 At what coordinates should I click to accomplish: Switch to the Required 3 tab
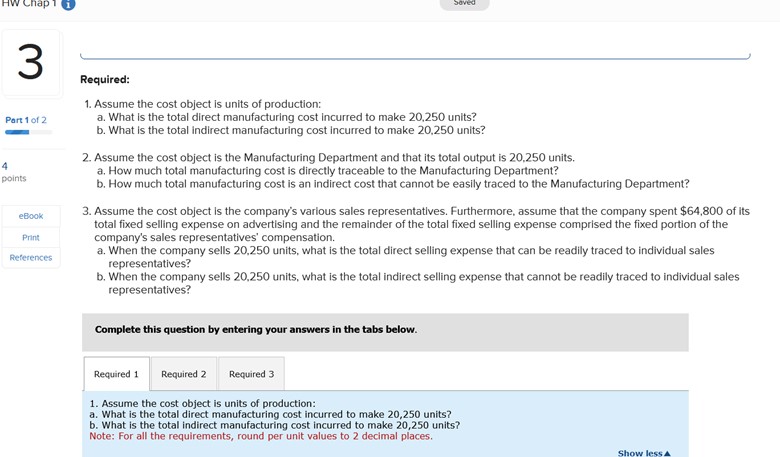tap(251, 374)
